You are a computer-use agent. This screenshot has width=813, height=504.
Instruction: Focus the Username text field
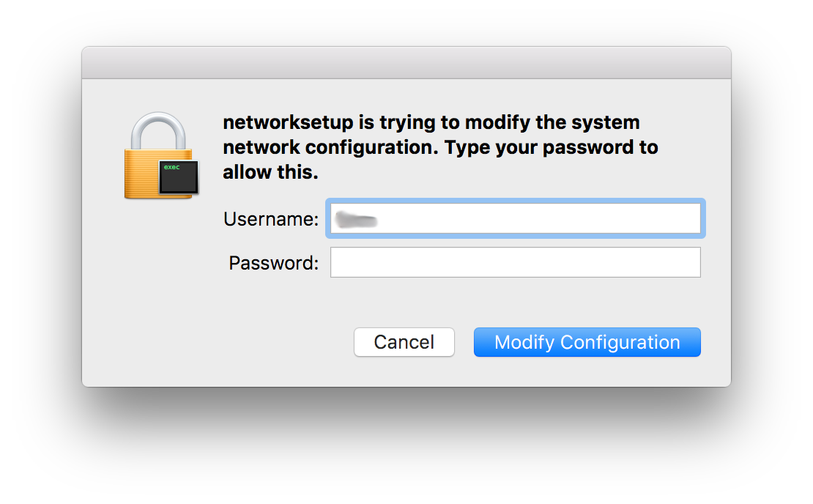pos(516,218)
